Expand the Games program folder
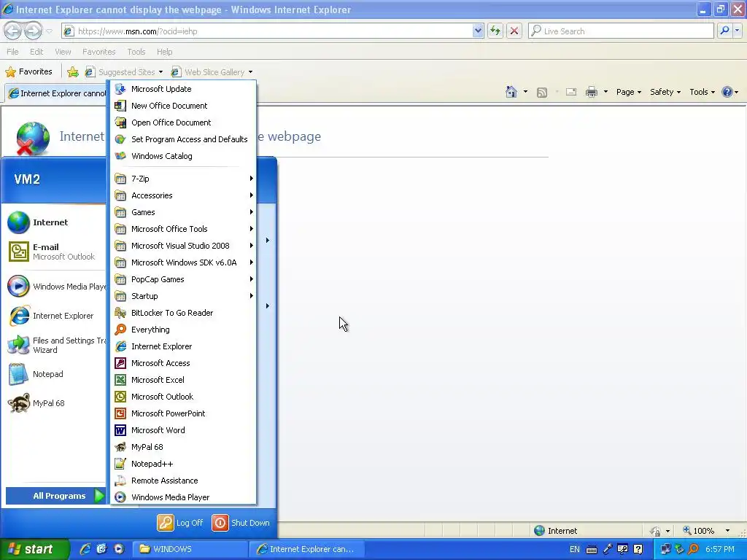Image resolution: width=747 pixels, height=560 pixels. pos(183,212)
